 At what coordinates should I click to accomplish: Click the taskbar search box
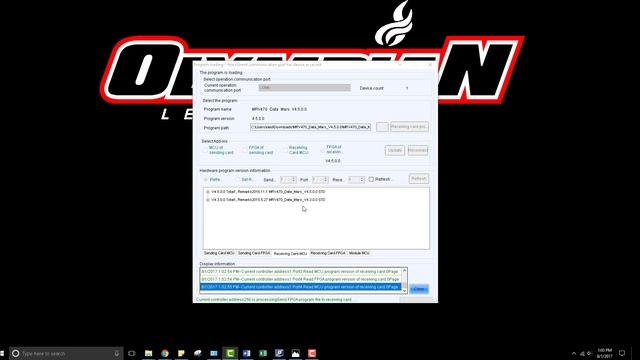[x=66, y=353]
